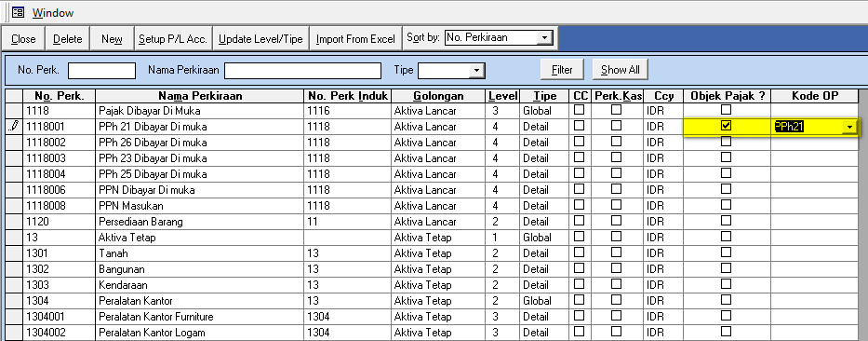Click the Nama Perkiraan column header
Viewport: 868px width, 341px height.
click(200, 96)
